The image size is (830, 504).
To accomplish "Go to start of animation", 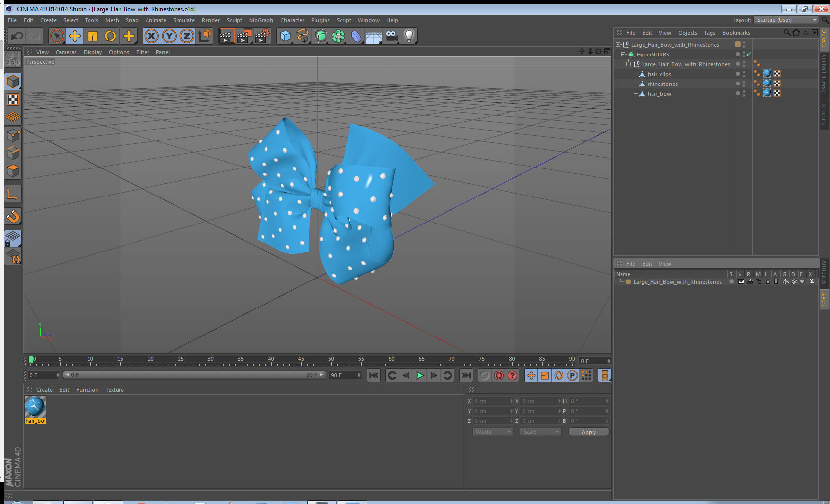I will pos(374,375).
